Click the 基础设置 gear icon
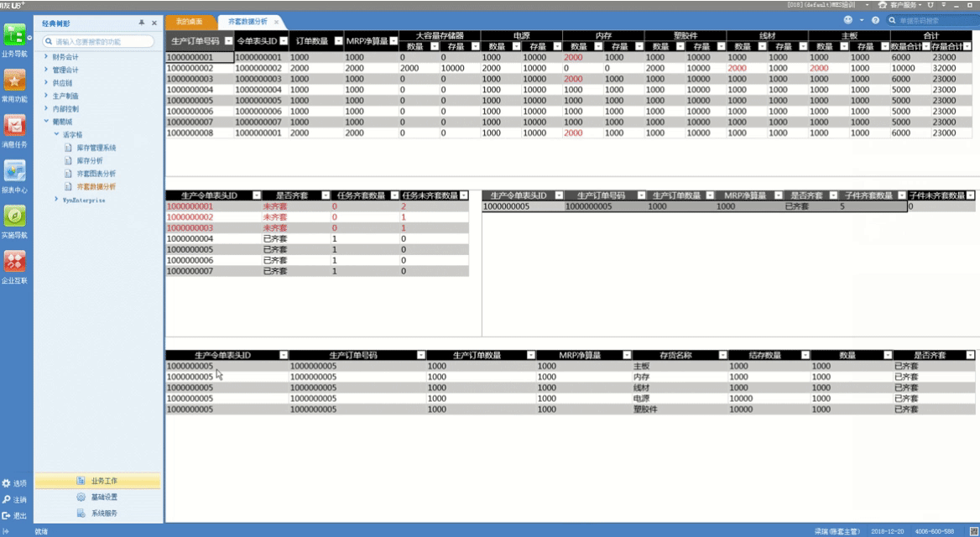Image resolution: width=980 pixels, height=537 pixels. point(81,497)
